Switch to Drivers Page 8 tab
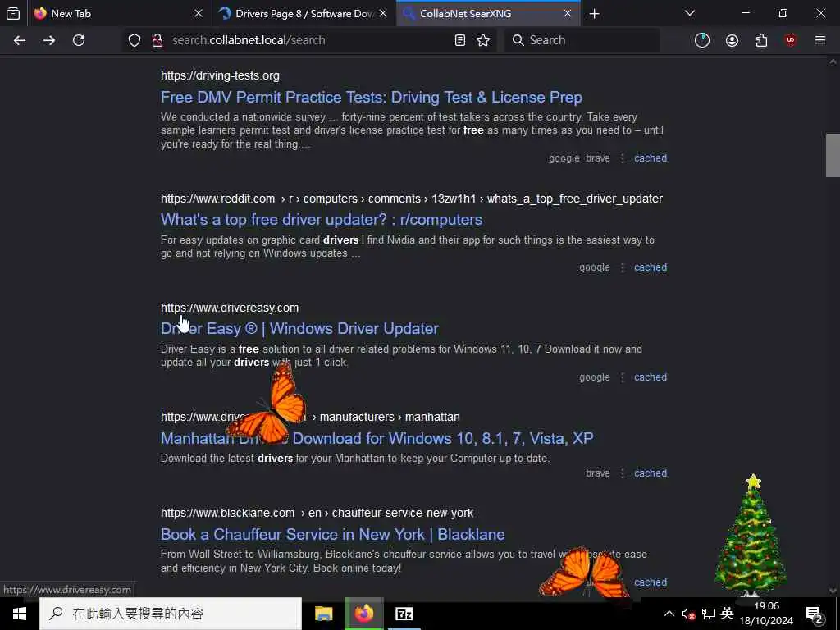This screenshot has width=840, height=630. pyautogui.click(x=304, y=13)
